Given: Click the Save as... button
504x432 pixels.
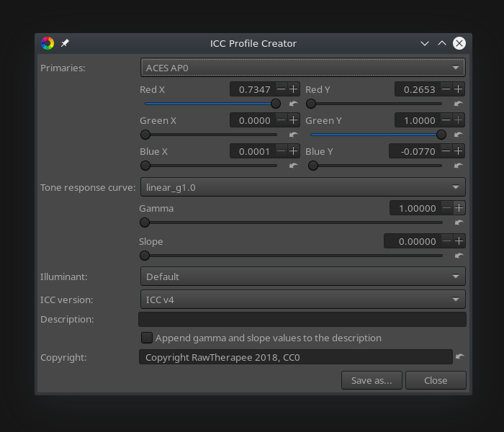Looking at the screenshot, I should coord(372,380).
